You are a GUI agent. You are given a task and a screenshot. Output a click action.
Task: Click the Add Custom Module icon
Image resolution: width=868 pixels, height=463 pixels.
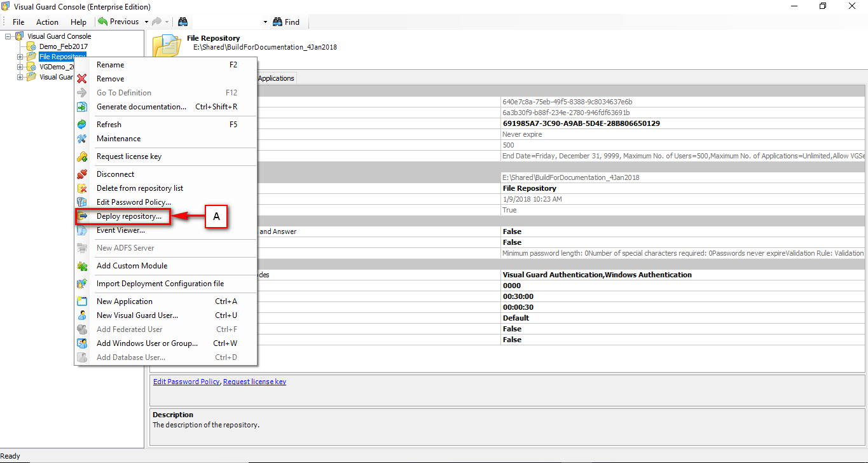[x=83, y=265]
